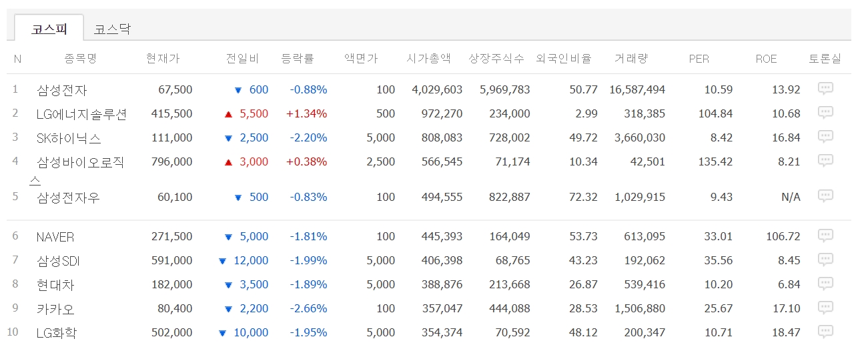Screen dimensions: 868x353
Task: Open discussion room icon for 카카오
Action: (x=825, y=307)
